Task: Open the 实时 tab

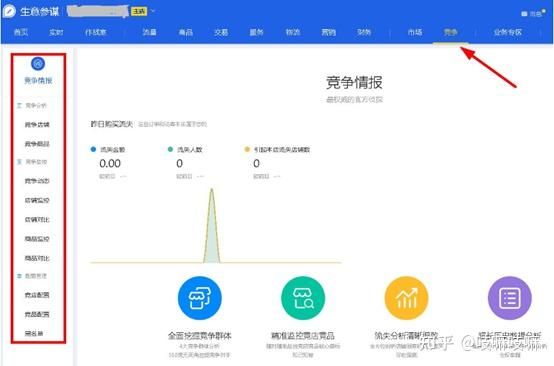Action: pyautogui.click(x=56, y=32)
